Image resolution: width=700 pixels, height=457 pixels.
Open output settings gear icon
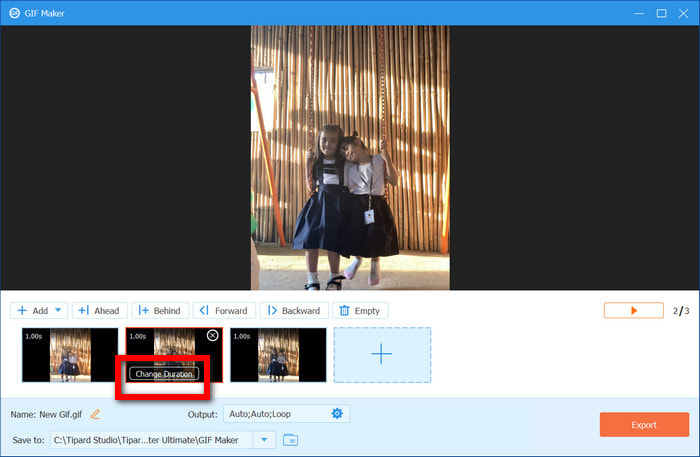337,414
